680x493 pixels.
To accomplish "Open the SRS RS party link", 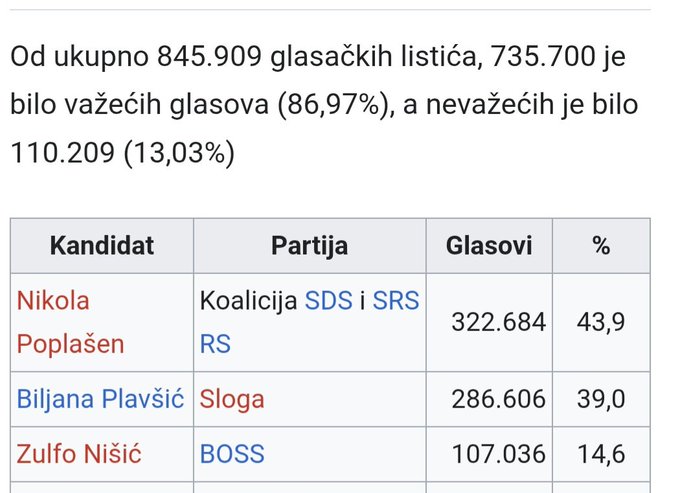I will [x=396, y=300].
